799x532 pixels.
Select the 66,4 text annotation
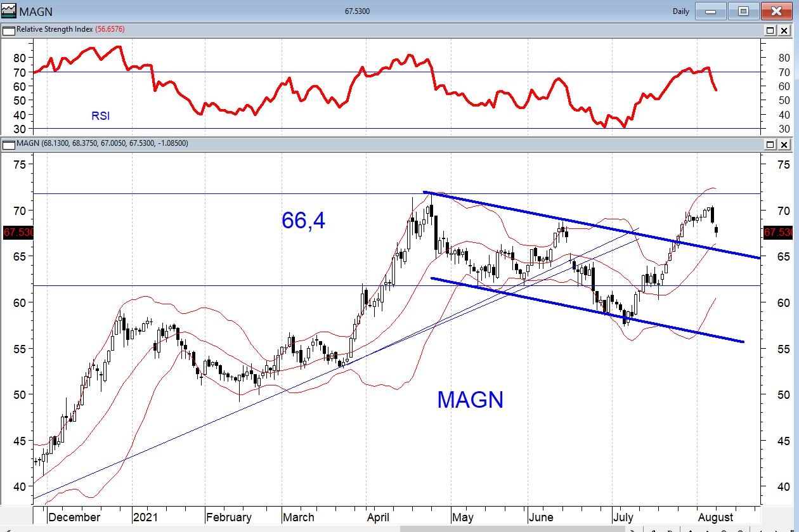click(x=303, y=220)
